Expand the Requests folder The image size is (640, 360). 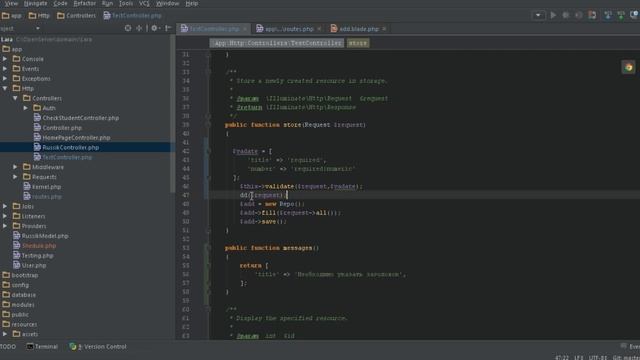(x=15, y=177)
